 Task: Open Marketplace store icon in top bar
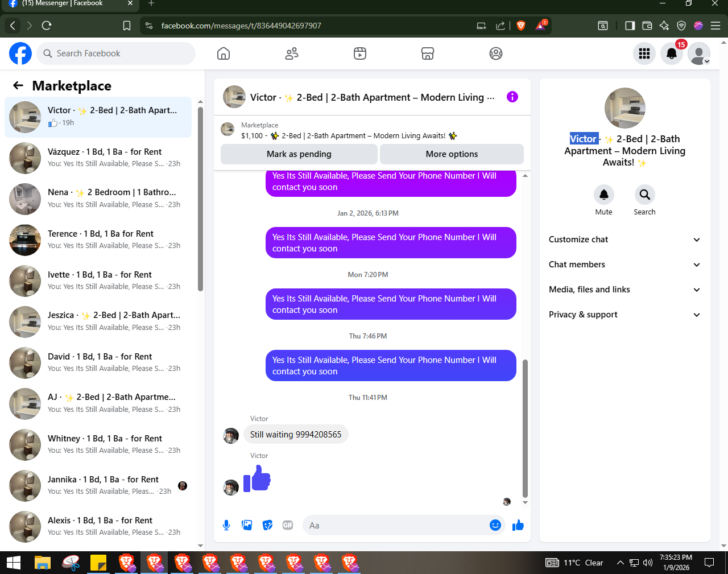[428, 53]
